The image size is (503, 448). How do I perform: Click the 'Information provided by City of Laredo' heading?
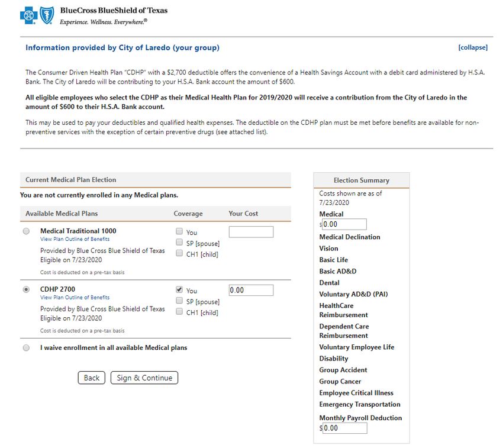[x=122, y=47]
